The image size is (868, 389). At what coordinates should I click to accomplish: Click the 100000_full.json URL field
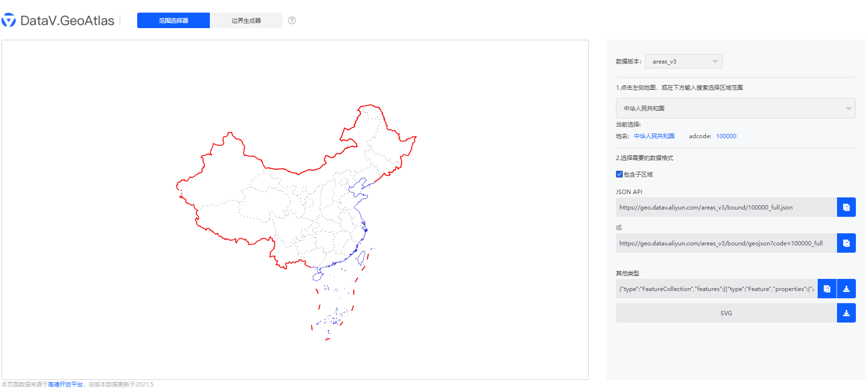point(726,207)
